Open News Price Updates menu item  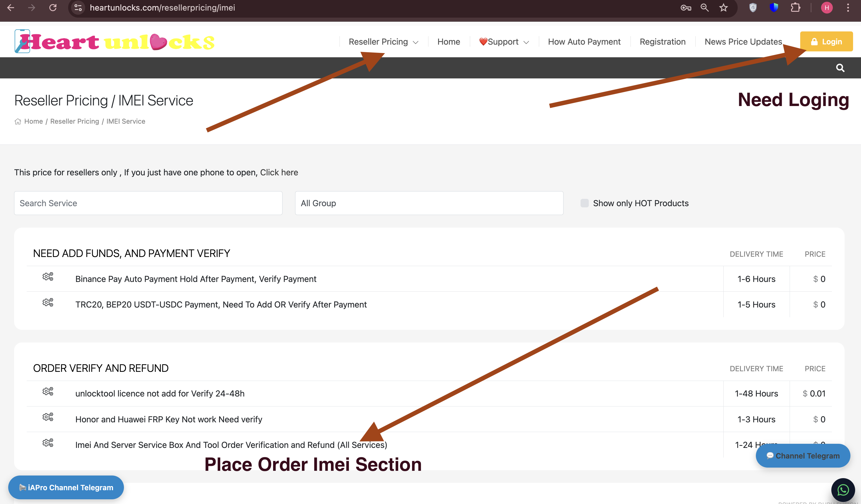[743, 42]
